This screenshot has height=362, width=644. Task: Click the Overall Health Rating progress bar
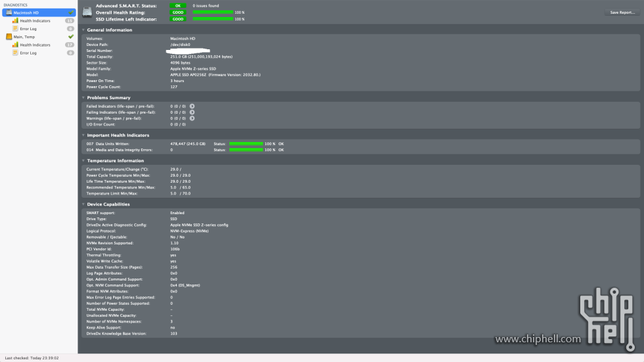pyautogui.click(x=213, y=12)
